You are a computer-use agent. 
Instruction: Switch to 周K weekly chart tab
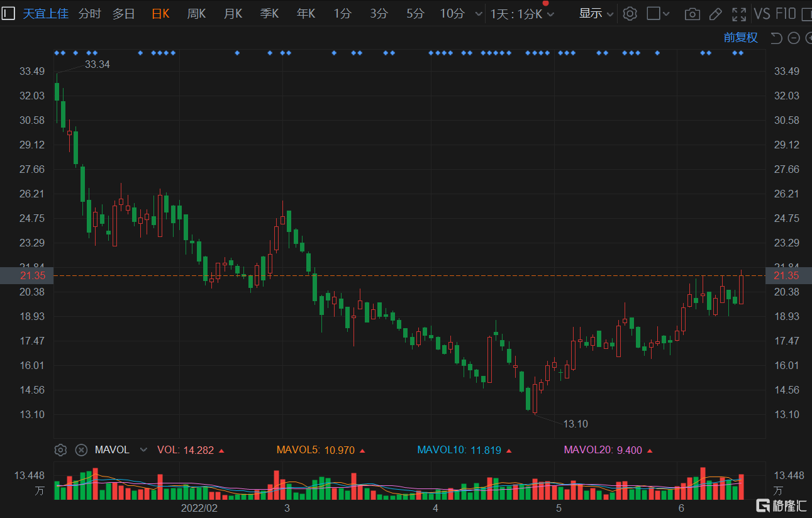point(196,14)
